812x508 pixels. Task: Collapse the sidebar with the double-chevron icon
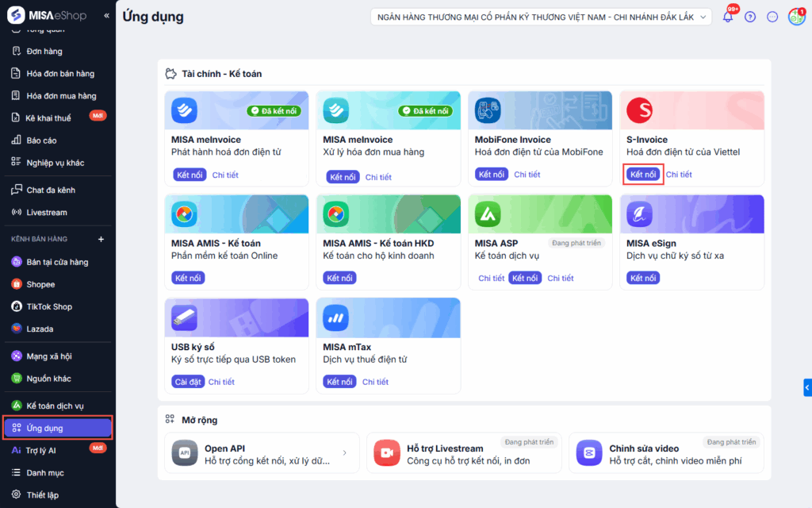pos(106,16)
